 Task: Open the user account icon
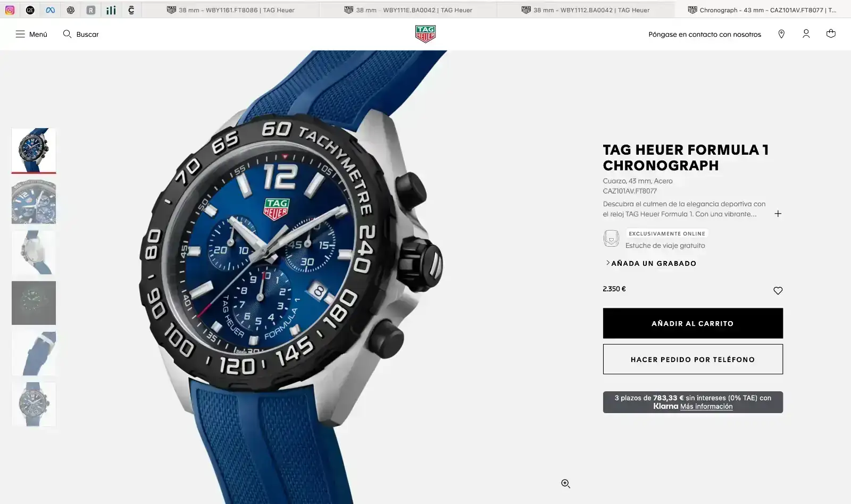click(x=806, y=34)
